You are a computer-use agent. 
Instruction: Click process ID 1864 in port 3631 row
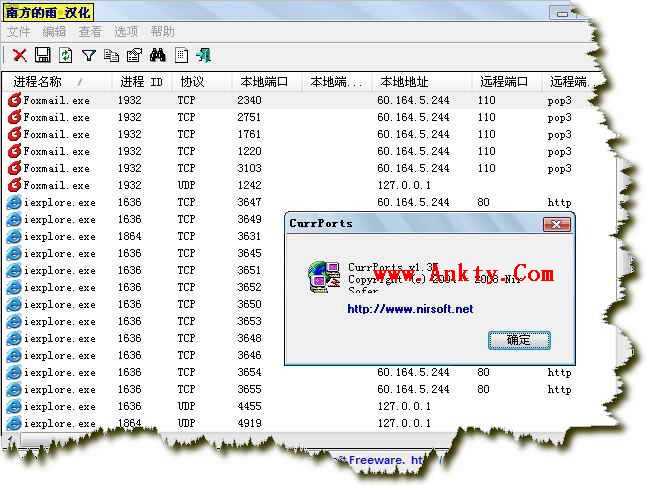coord(129,236)
